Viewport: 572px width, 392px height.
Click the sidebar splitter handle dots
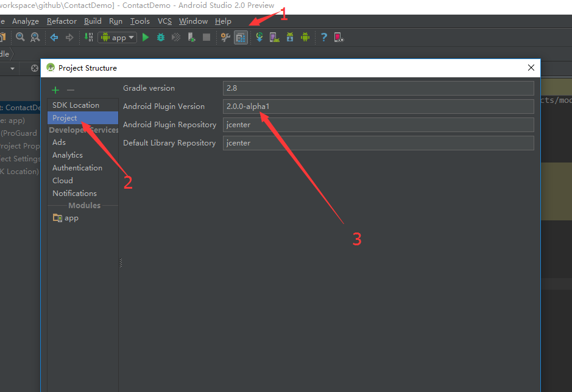(x=121, y=262)
